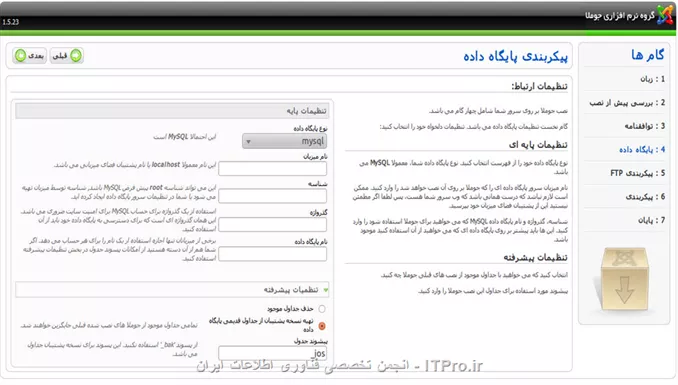This screenshot has height=385, width=678.
Task: Select step 1 : زبان in sidebar
Action: click(652, 79)
